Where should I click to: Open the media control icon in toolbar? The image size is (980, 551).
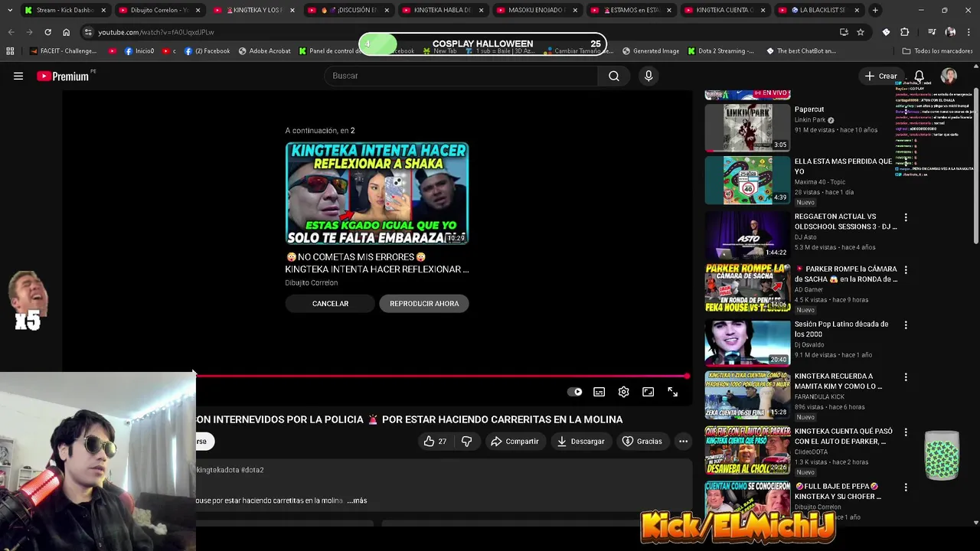coord(932,32)
